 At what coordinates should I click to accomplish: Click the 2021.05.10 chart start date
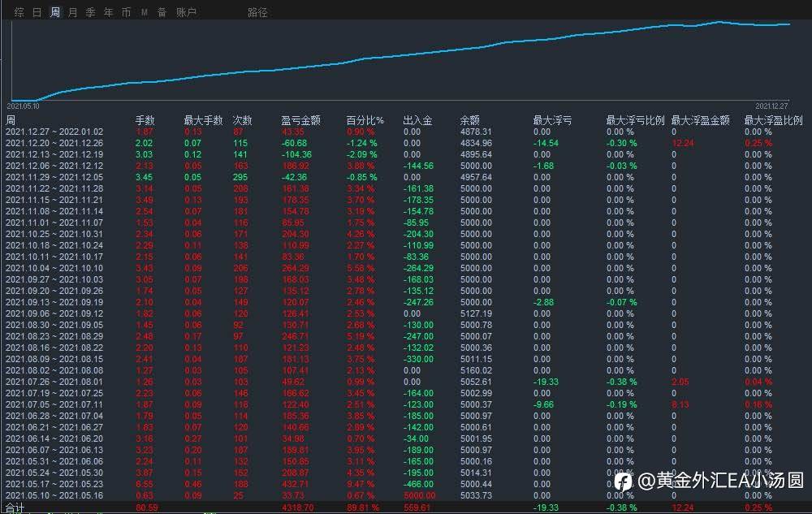click(23, 106)
